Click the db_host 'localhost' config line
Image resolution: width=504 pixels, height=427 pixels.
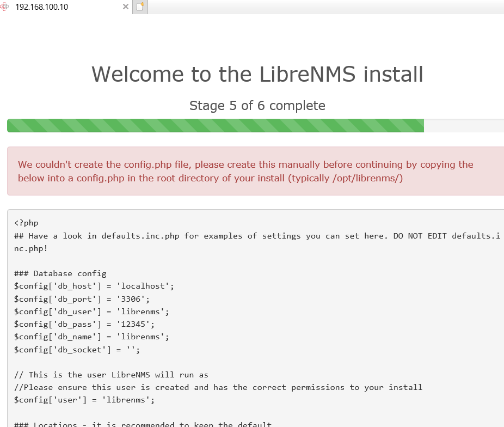click(x=94, y=286)
